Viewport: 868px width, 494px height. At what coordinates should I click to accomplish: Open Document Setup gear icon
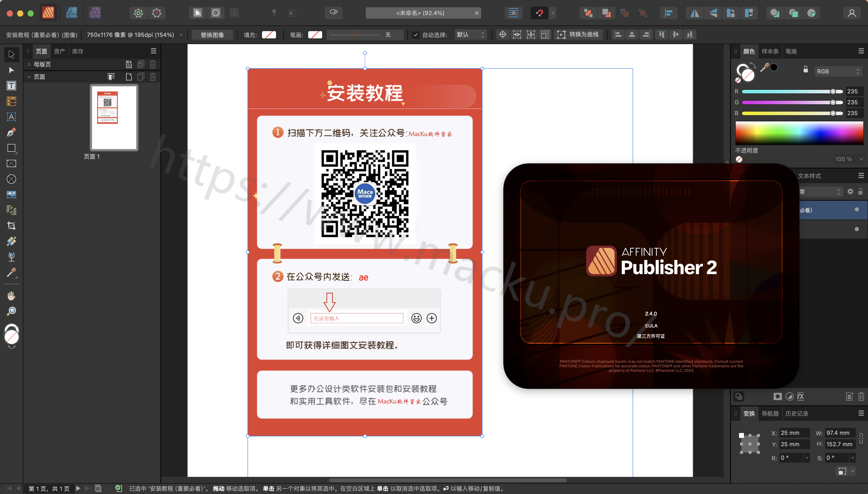pyautogui.click(x=138, y=13)
